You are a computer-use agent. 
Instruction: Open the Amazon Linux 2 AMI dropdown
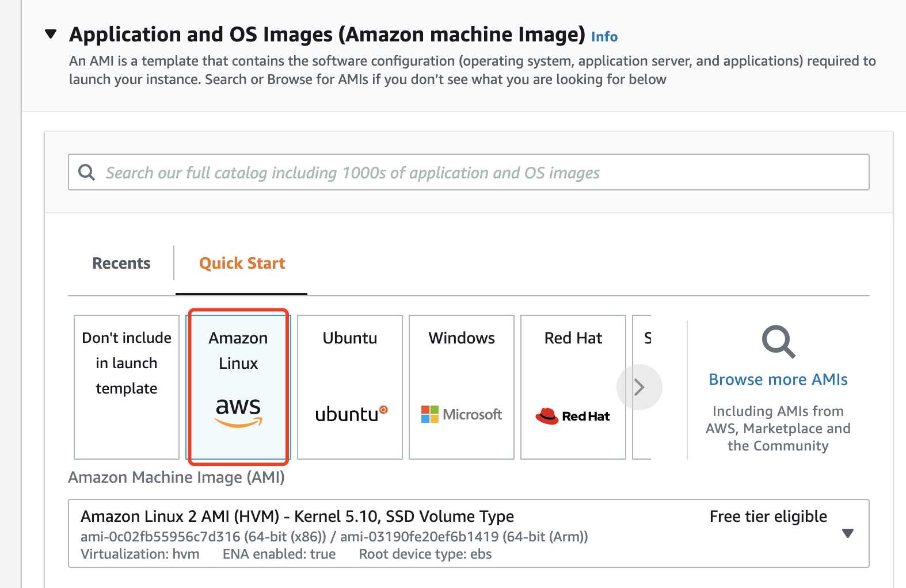pos(469,533)
